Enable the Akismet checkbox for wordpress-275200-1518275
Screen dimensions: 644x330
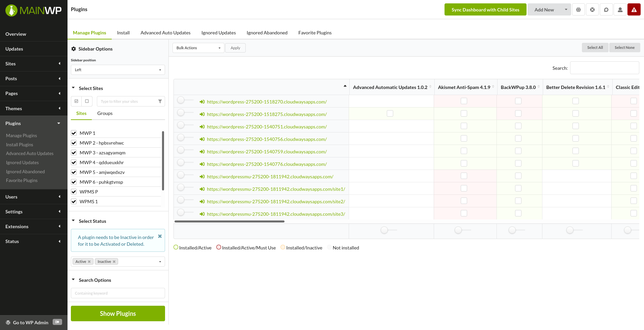390,114
